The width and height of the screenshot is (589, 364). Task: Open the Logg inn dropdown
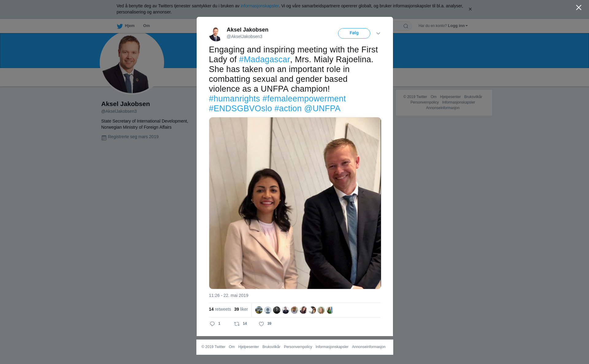[x=457, y=26]
